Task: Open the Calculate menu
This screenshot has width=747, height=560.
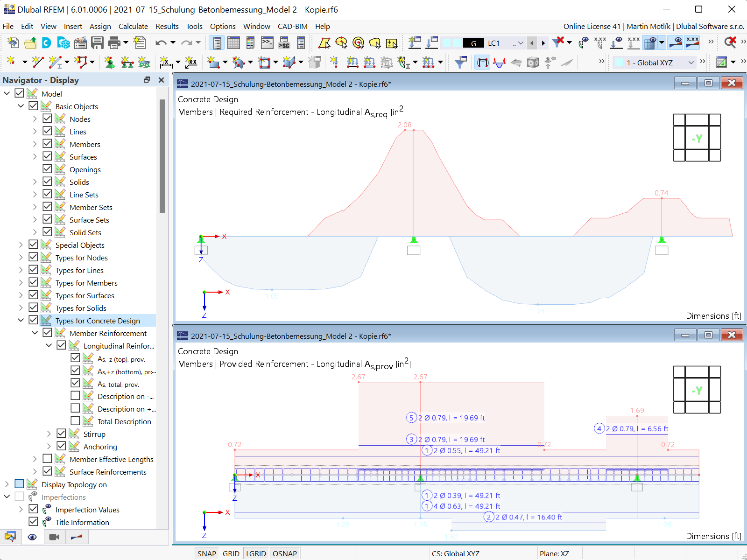Action: point(133,26)
